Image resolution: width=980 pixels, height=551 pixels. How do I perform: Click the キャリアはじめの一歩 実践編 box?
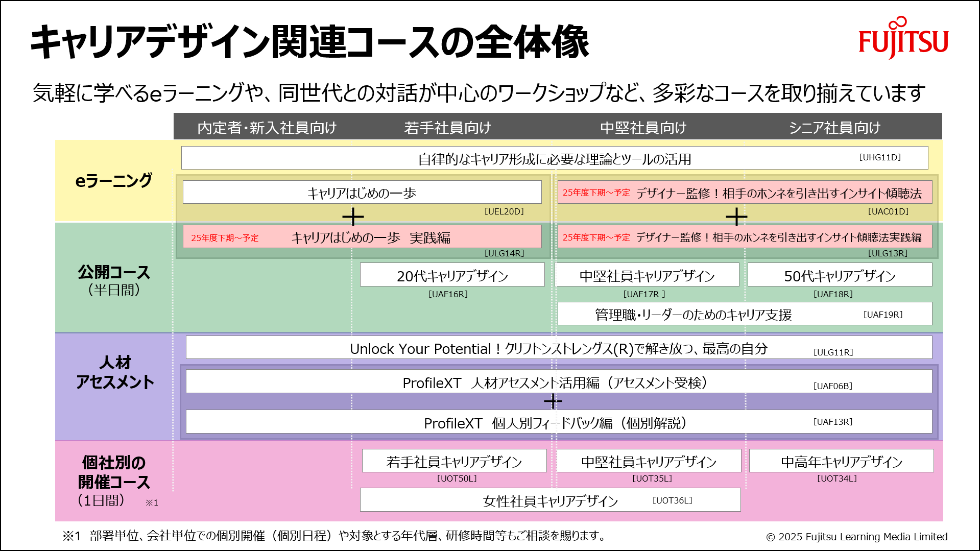363,236
